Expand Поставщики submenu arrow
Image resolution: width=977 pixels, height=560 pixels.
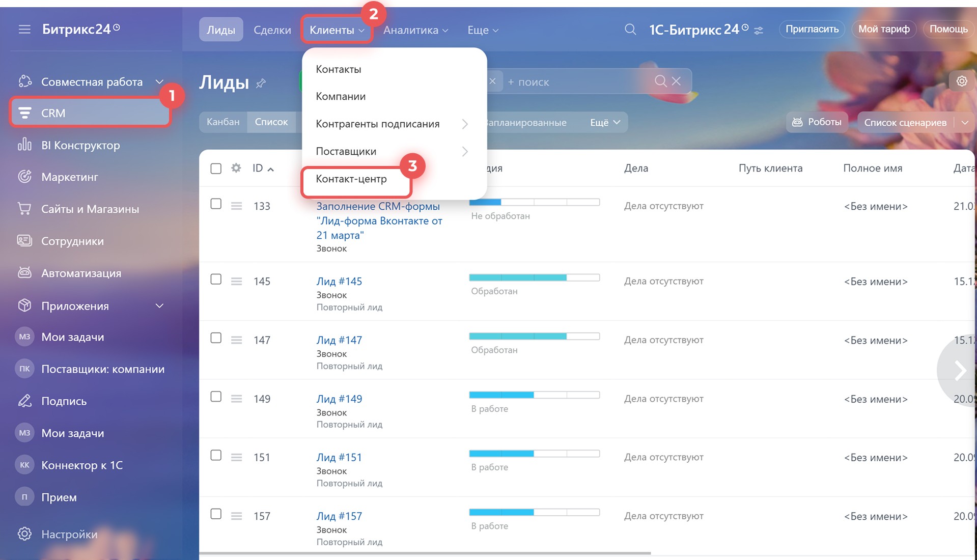point(465,151)
